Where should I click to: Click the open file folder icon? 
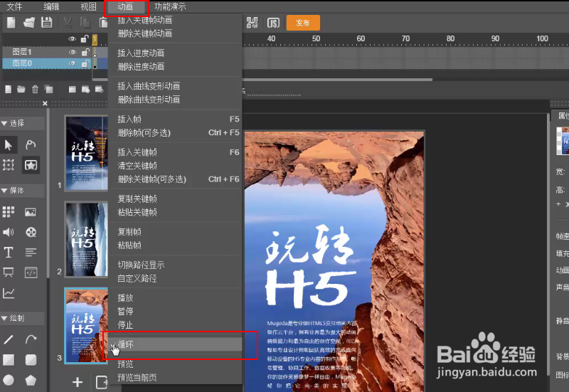coord(29,23)
